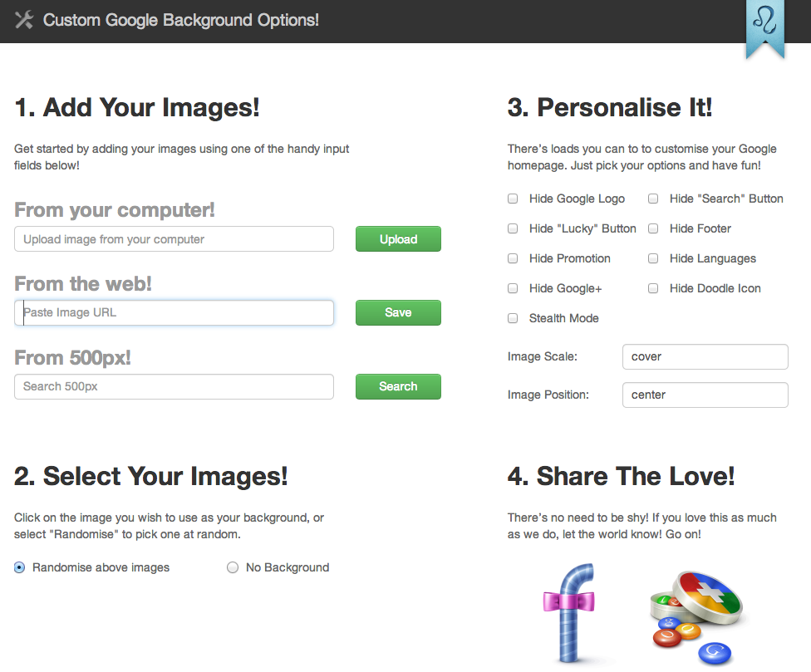Select Randomise above images radio button
The image size is (811, 672).
(20, 567)
